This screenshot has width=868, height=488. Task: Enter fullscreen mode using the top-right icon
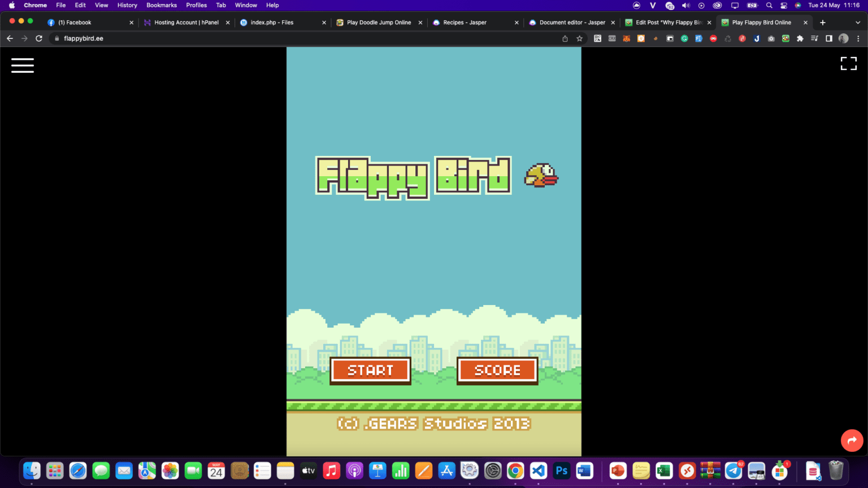[848, 64]
